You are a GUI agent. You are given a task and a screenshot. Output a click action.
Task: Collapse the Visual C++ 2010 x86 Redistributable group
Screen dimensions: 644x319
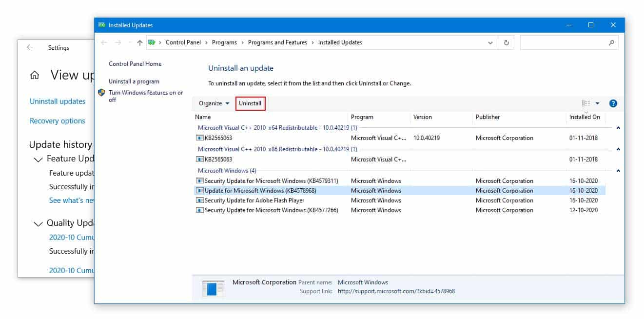[x=618, y=149]
